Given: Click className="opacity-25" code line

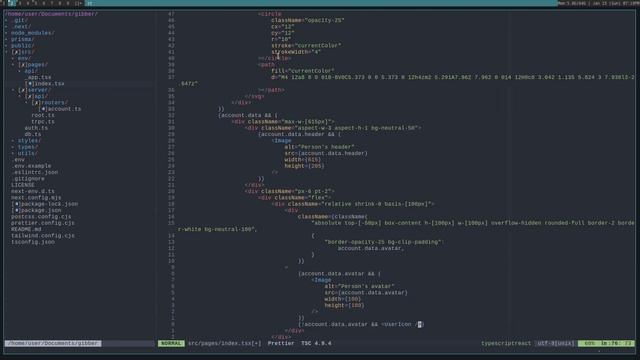Looking at the screenshot, I should click(x=308, y=20).
